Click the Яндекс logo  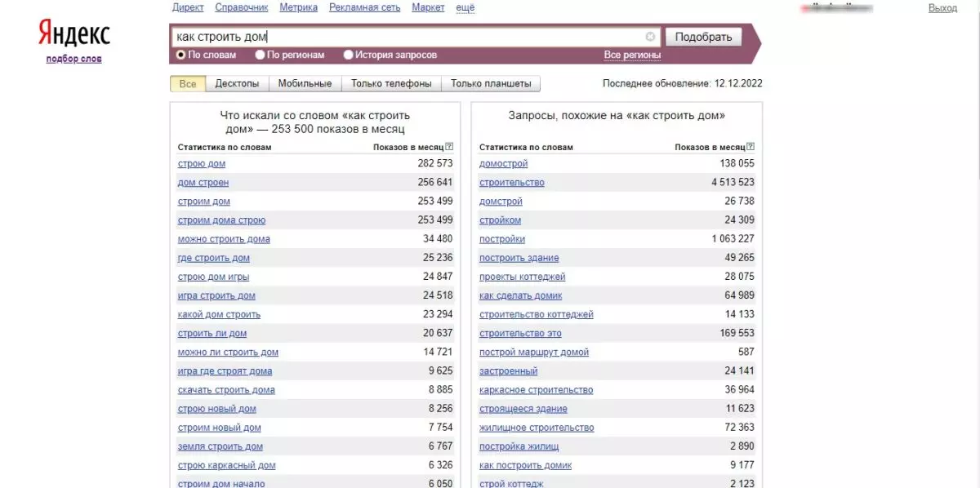(x=74, y=33)
